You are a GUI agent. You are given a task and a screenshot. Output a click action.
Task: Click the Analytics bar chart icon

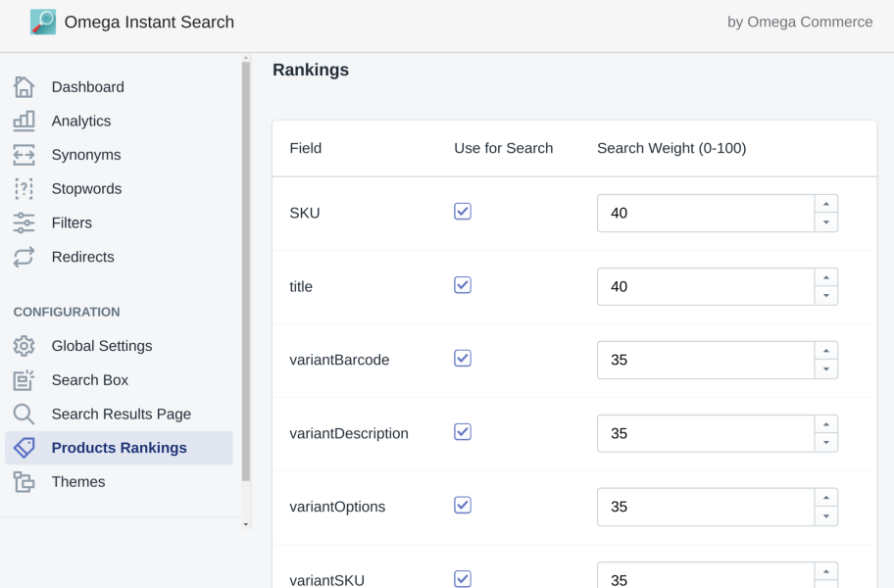[24, 121]
